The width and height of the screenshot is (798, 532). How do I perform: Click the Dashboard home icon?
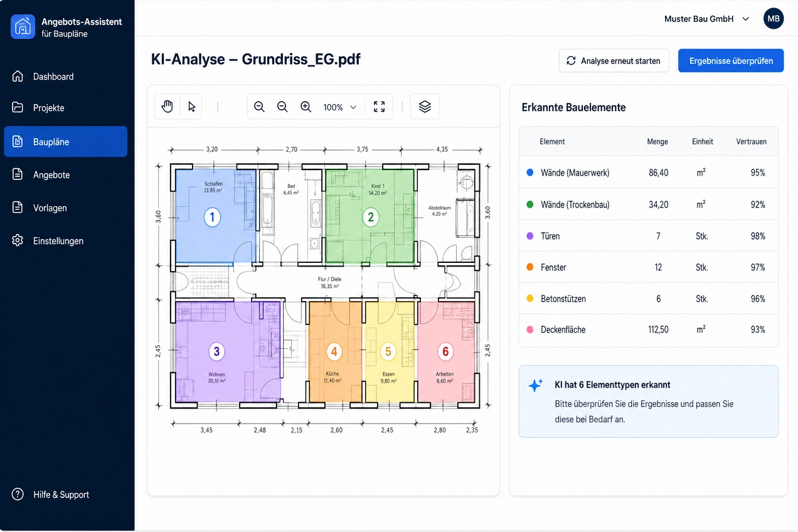[x=18, y=76]
